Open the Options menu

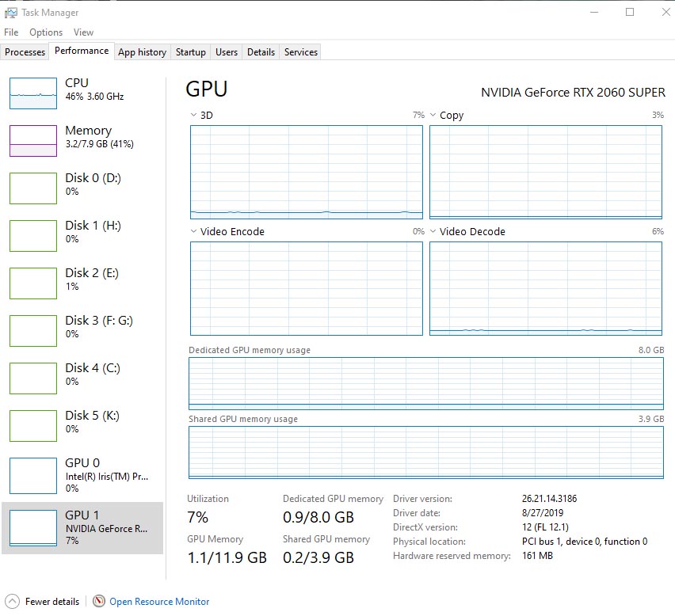click(46, 32)
